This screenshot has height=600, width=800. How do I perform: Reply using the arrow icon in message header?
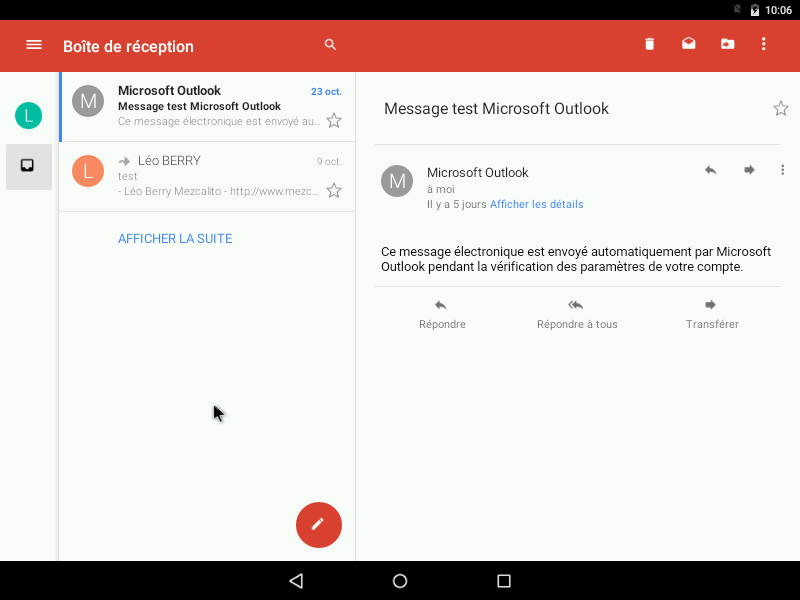coord(710,170)
